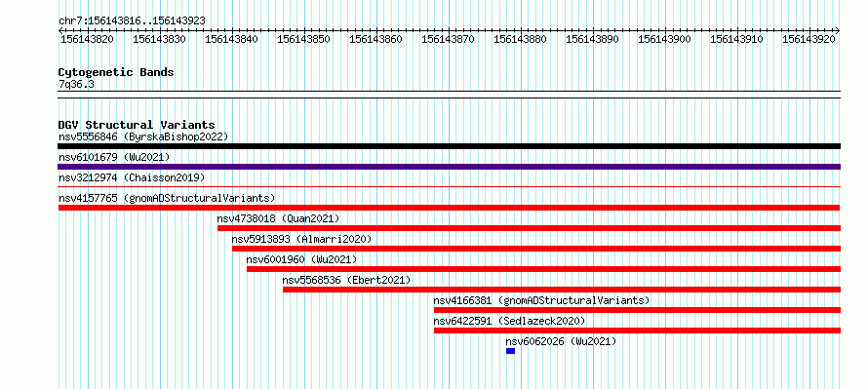
Task: Open nsv6062026 (Wu2021) label
Action: click(561, 341)
